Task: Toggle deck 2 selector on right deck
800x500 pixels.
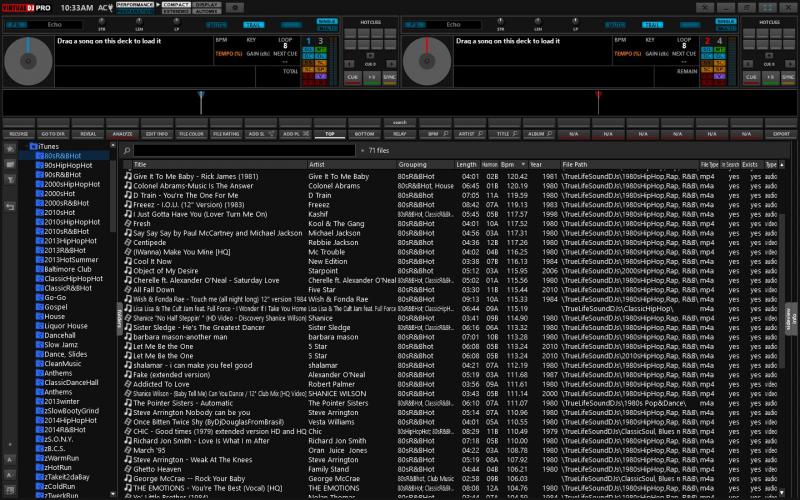Action: pos(707,41)
